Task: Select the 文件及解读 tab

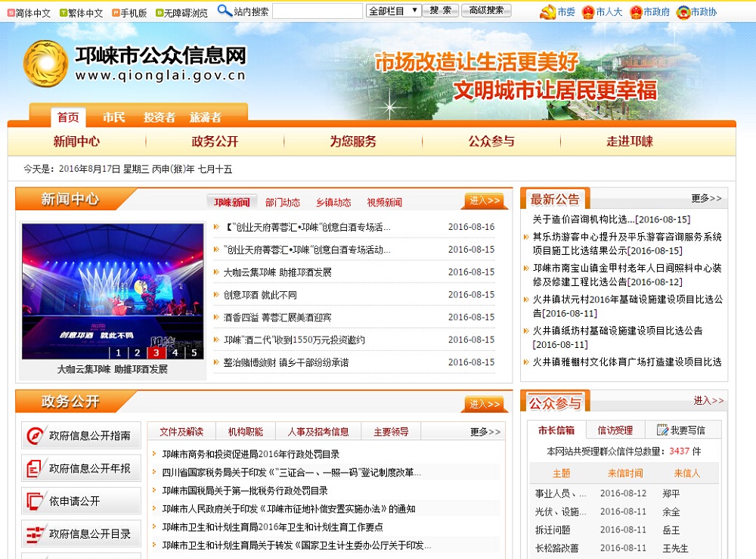Action: click(181, 432)
